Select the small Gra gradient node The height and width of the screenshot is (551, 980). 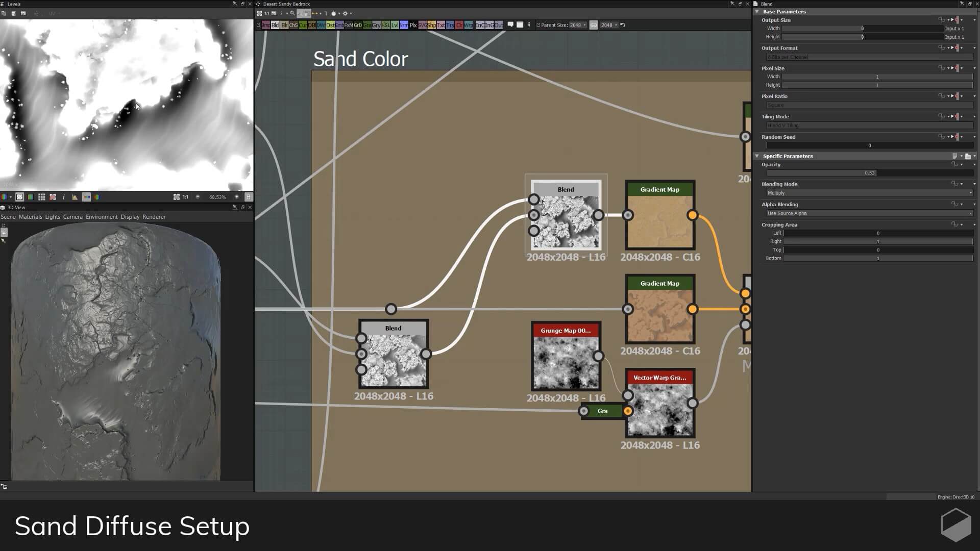click(602, 411)
